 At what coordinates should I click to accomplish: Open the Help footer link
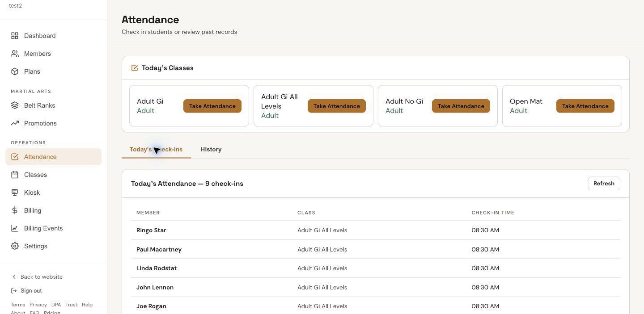coord(87,305)
